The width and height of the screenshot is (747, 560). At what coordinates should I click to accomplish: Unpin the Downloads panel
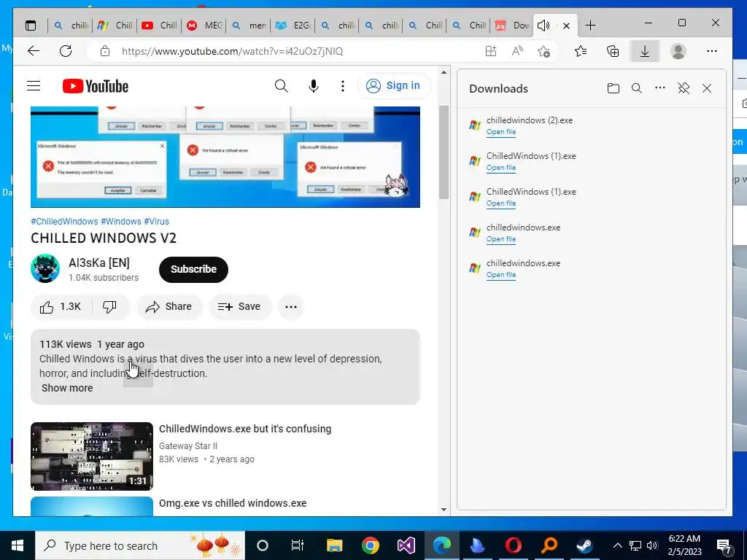683,88
